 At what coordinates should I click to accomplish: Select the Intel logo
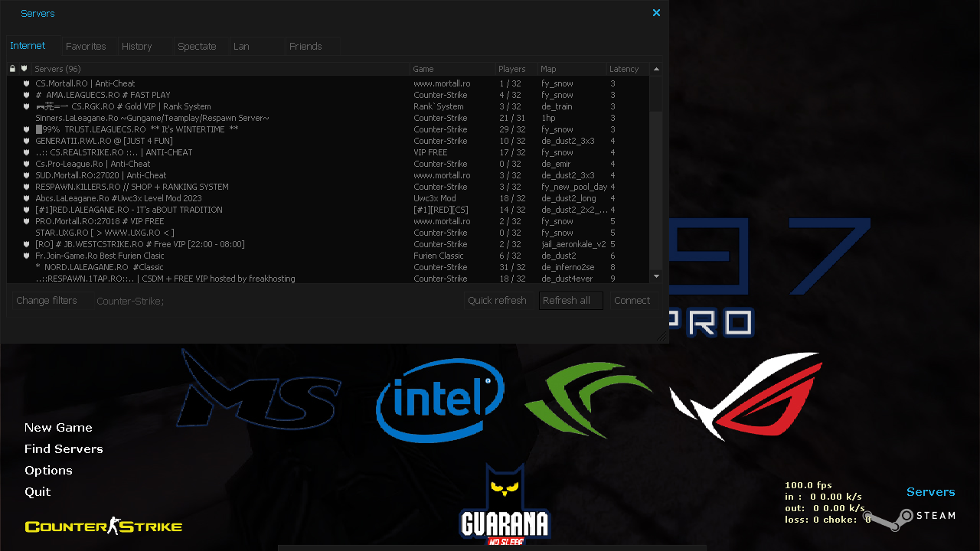click(440, 399)
